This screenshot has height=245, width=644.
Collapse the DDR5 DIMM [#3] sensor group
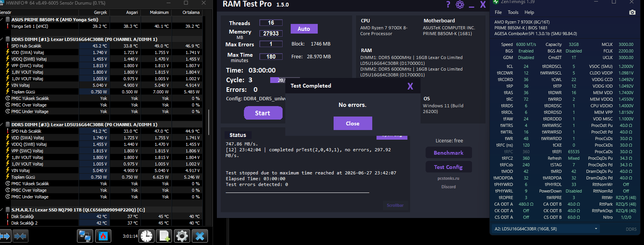[x=2, y=124]
